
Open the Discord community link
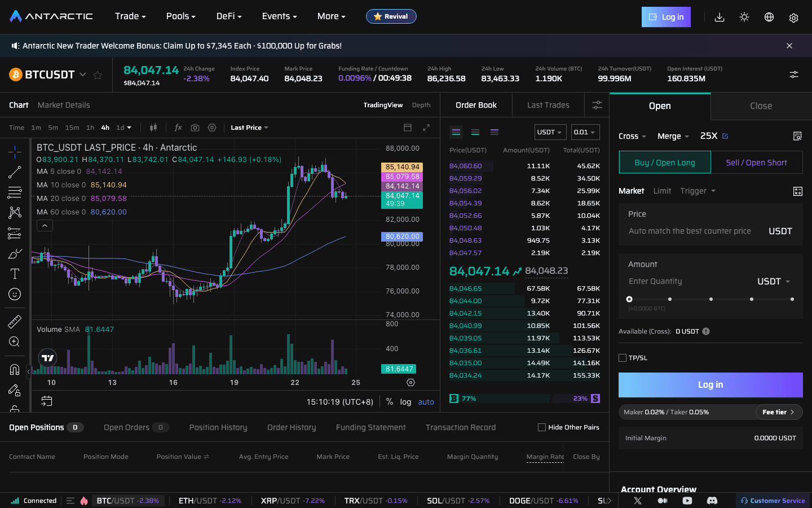[x=712, y=501]
